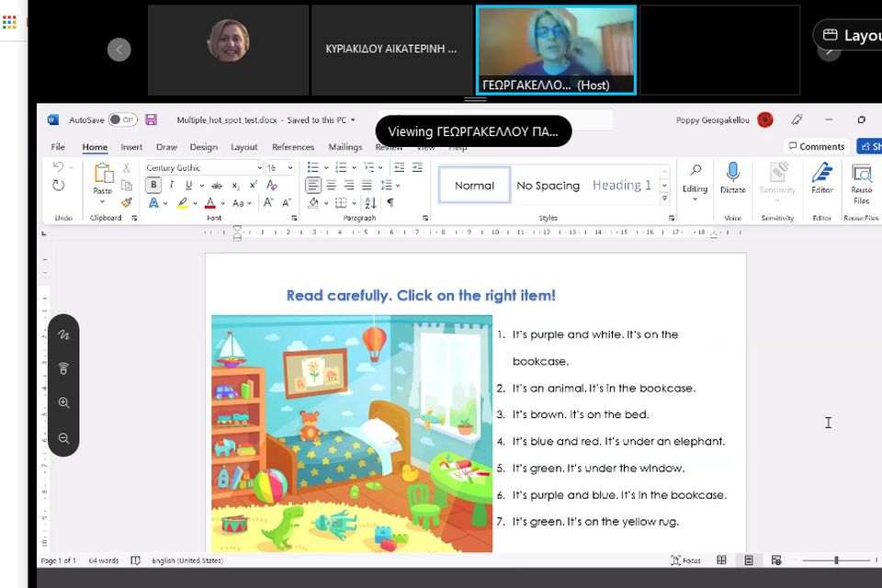882x588 pixels.
Task: Switch to the References tab
Action: pyautogui.click(x=292, y=147)
